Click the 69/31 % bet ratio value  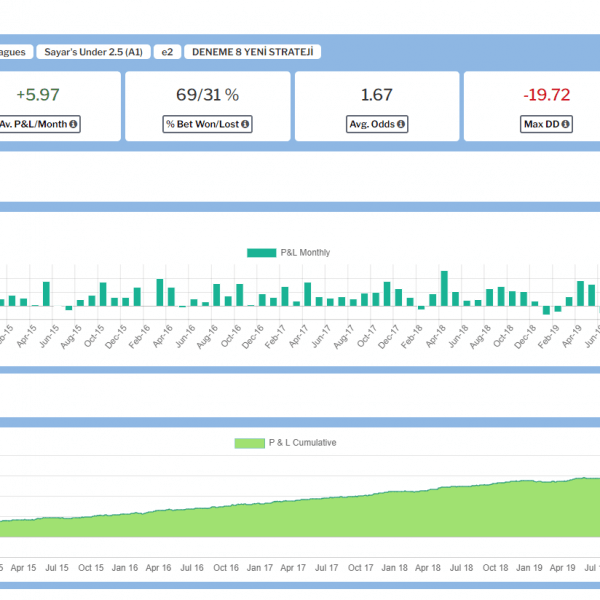pos(207,96)
